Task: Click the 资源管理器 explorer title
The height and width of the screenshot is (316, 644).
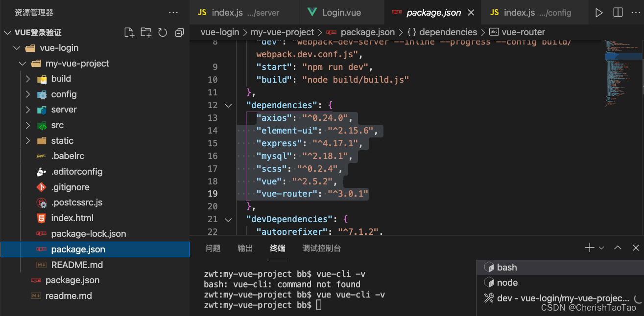Action: coord(34,13)
